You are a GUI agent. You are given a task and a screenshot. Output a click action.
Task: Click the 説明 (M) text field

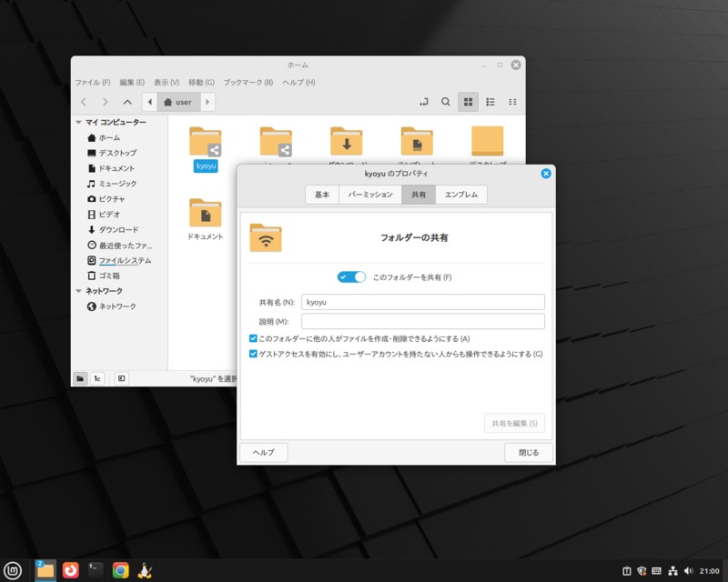[x=422, y=321]
